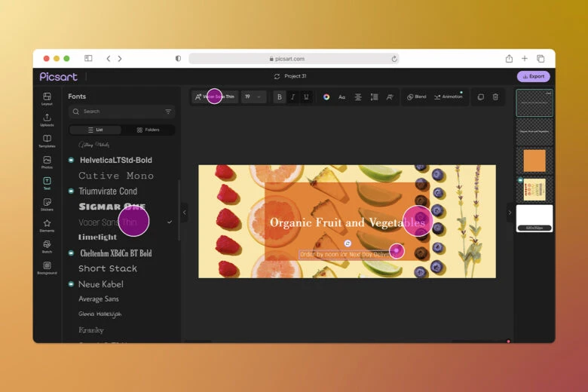
Task: Open the Photos panel
Action: click(47, 162)
